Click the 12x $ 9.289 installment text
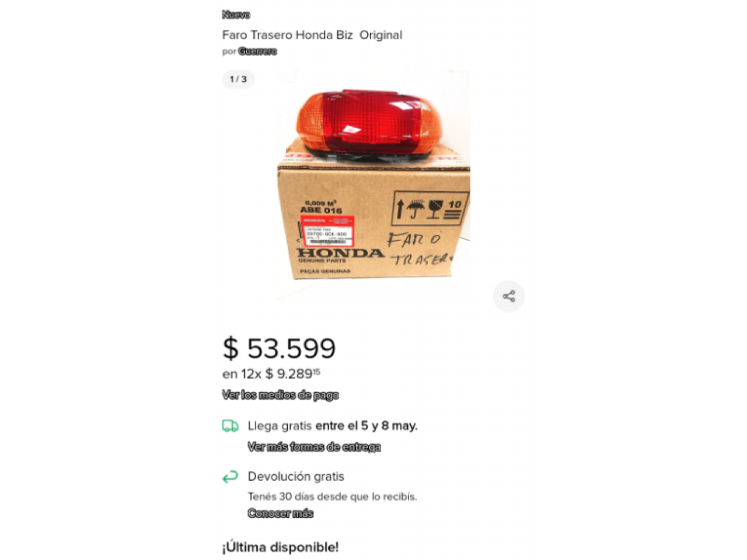Viewport: 747px width, 560px height. 271,374
